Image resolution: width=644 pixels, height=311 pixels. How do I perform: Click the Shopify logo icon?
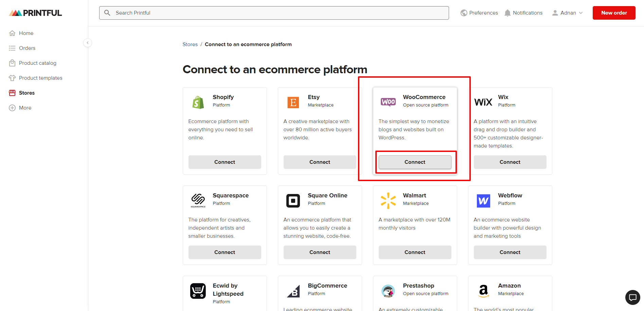pyautogui.click(x=198, y=102)
